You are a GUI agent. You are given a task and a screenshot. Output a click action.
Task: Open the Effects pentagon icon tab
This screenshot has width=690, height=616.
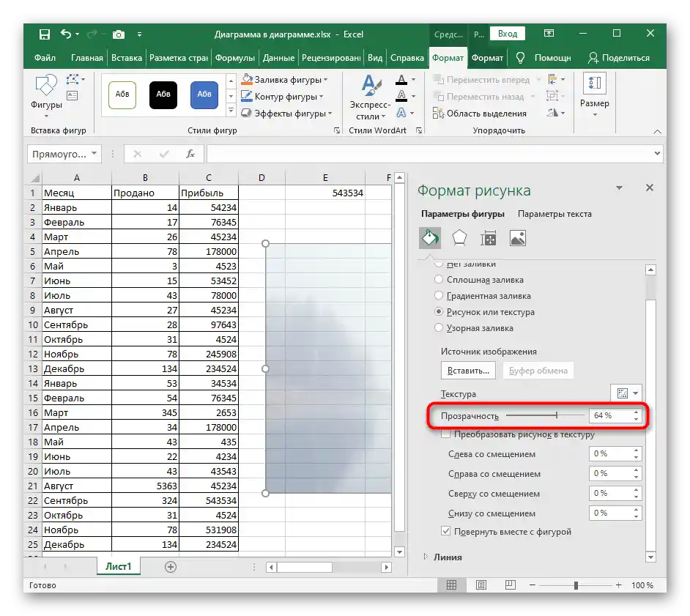459,238
